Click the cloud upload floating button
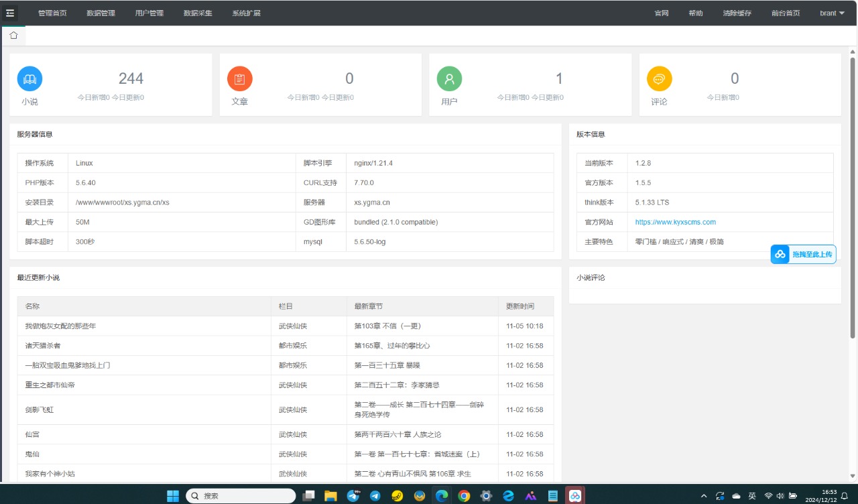The image size is (858, 504). click(x=803, y=255)
